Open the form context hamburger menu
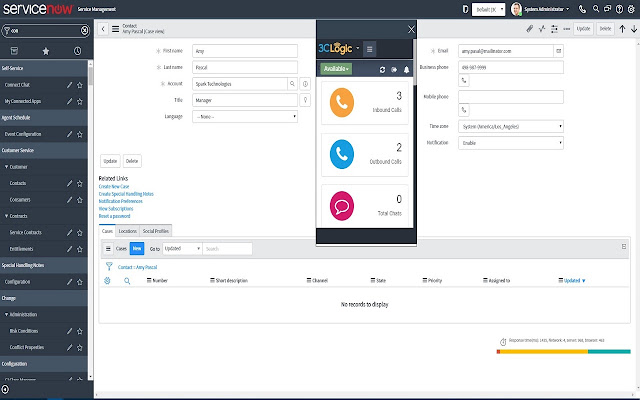 click(x=116, y=29)
